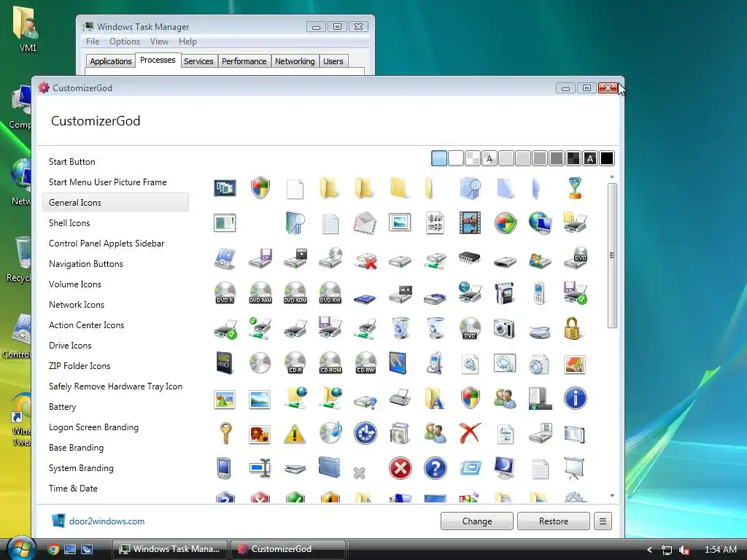Pick the CD-RW disc icon
747x560 pixels.
click(x=365, y=363)
